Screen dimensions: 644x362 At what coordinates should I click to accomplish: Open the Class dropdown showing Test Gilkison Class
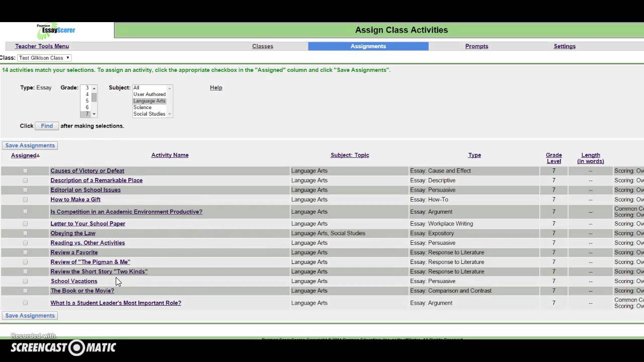coord(44,58)
